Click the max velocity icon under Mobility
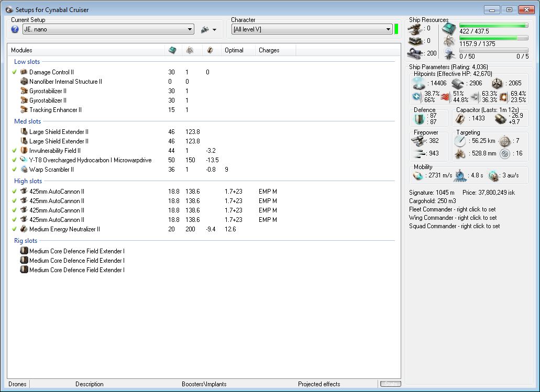Image resolution: width=540 pixels, height=392 pixels. point(417,175)
